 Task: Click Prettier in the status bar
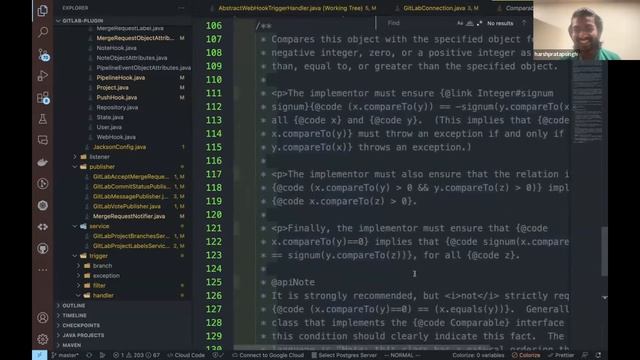pyautogui.click(x=561, y=355)
